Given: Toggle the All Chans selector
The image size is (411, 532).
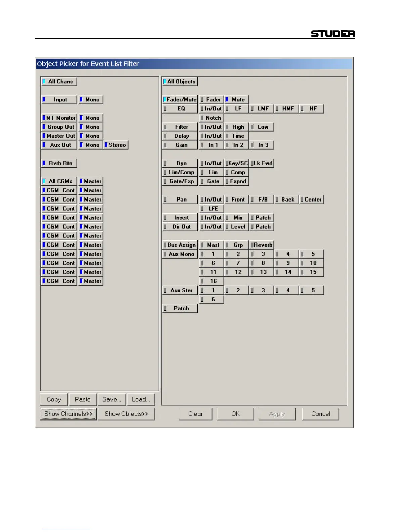Looking at the screenshot, I should [x=59, y=82].
